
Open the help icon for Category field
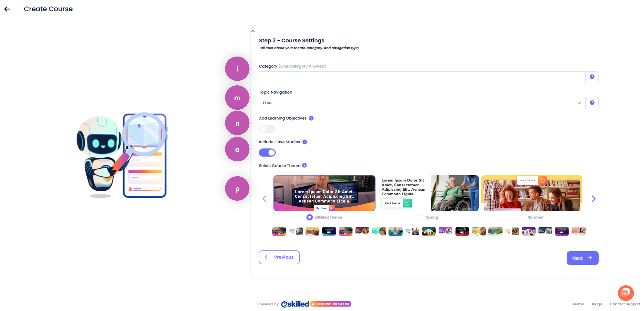tap(592, 77)
